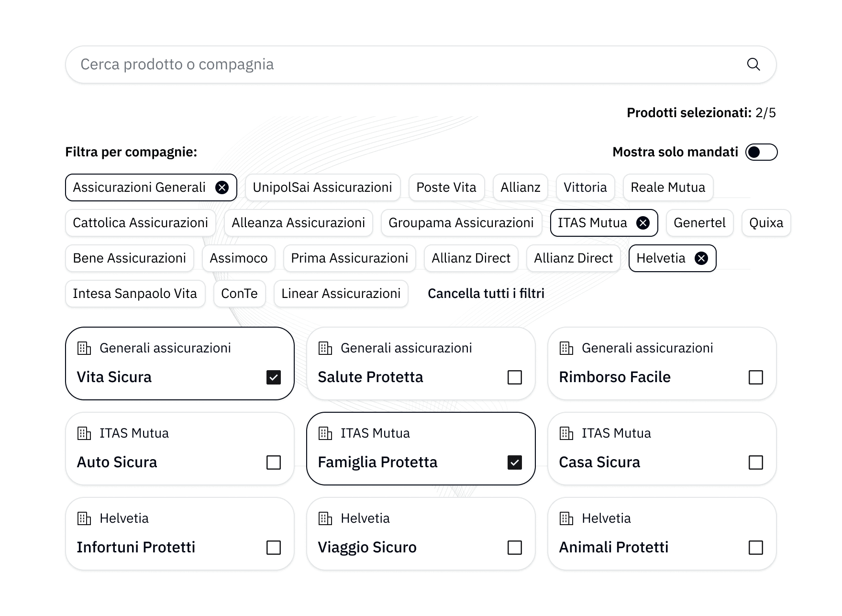This screenshot has width=842, height=616.
Task: Click the building icon on the Viaggio Sicuro card
Action: 327,518
